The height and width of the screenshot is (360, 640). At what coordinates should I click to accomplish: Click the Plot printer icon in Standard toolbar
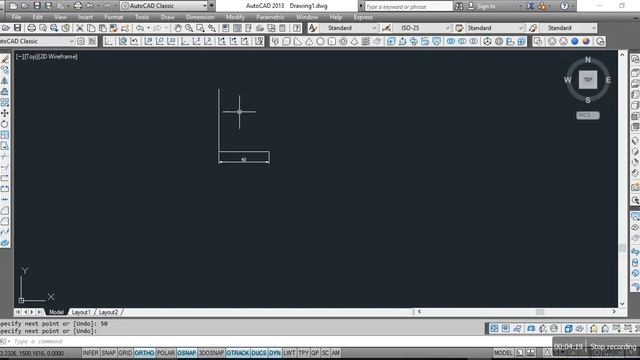[31, 28]
